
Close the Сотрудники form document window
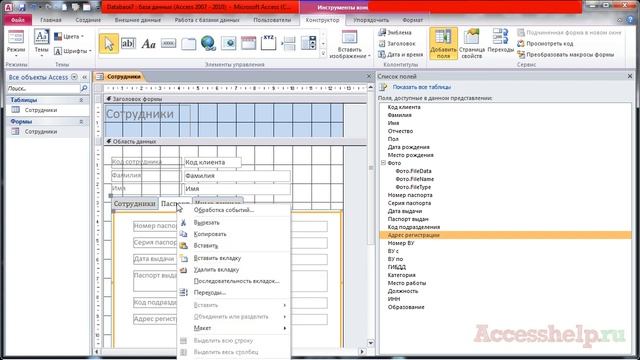click(x=369, y=76)
